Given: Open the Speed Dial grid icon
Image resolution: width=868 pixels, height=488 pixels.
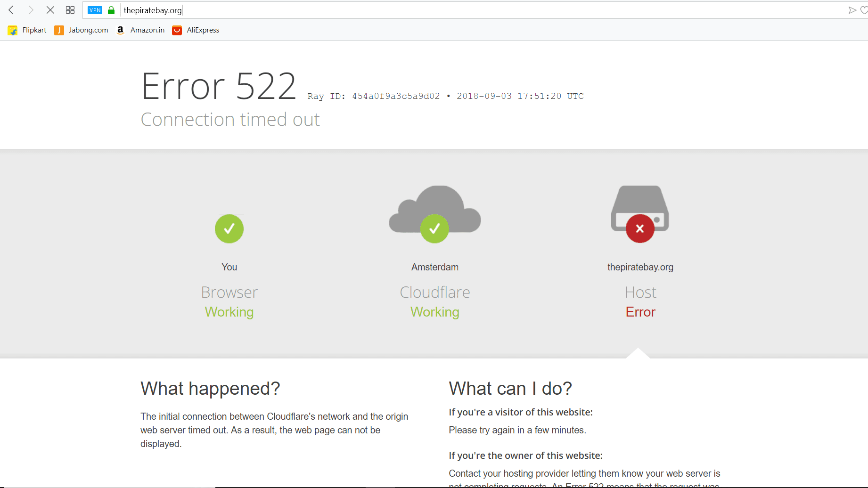Looking at the screenshot, I should pyautogui.click(x=70, y=10).
